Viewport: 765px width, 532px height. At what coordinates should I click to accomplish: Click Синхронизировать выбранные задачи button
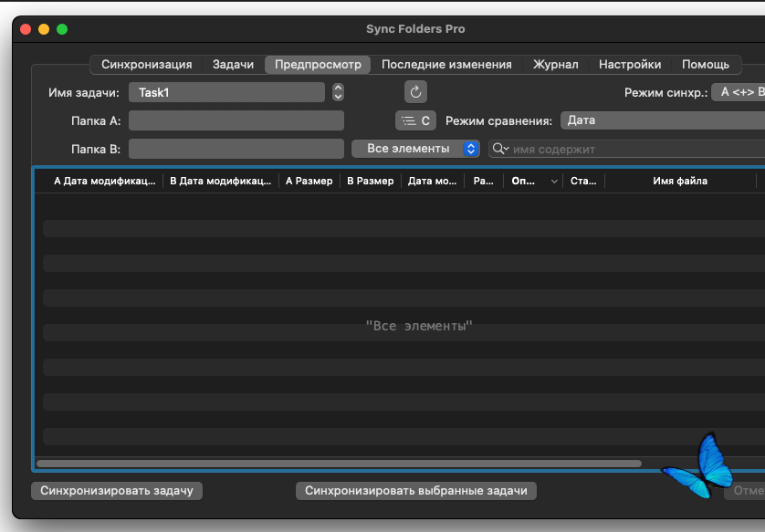click(x=416, y=491)
